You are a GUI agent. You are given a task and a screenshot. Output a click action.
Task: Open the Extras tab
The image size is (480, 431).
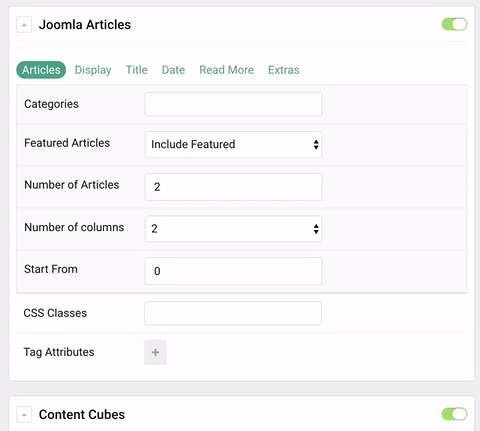(284, 70)
